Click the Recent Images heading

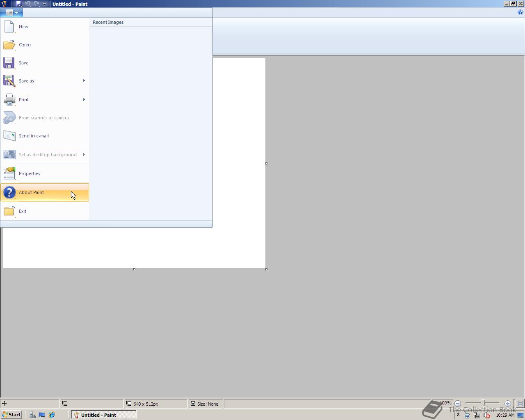pyautogui.click(x=108, y=22)
